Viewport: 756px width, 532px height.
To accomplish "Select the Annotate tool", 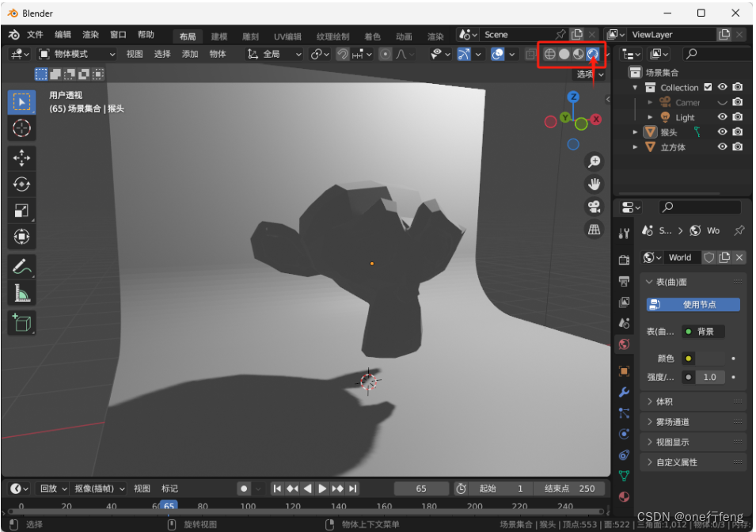I will pos(21,266).
